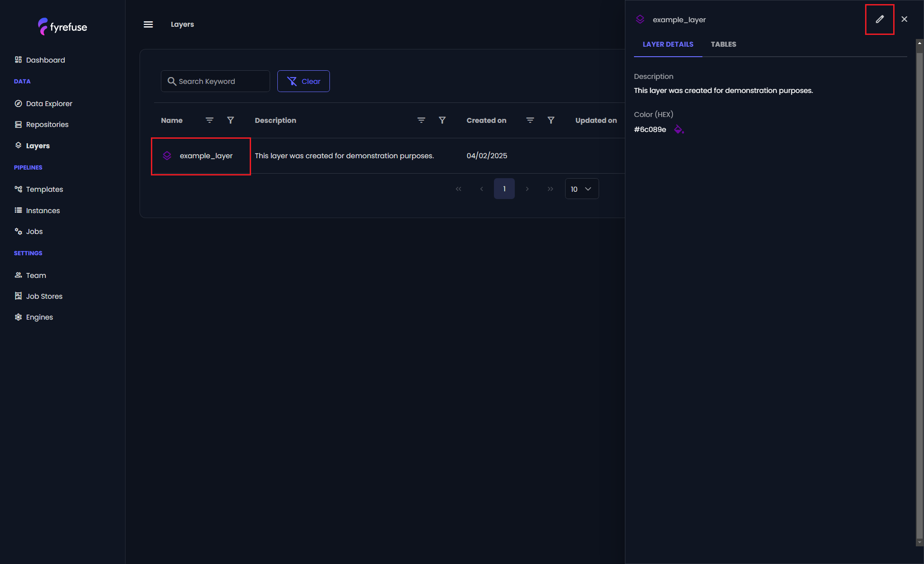This screenshot has height=564, width=924.
Task: Click example_layer row layer icon
Action: point(167,156)
